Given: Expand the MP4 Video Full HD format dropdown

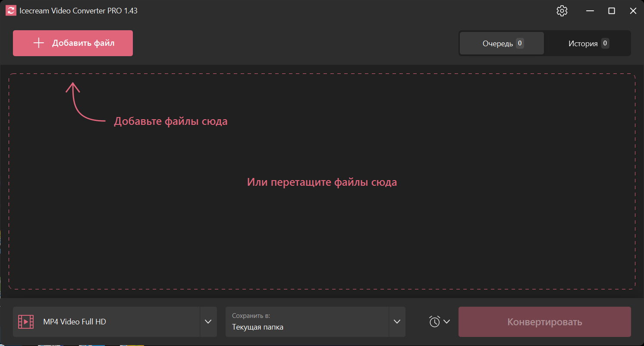Looking at the screenshot, I should pyautogui.click(x=208, y=322).
